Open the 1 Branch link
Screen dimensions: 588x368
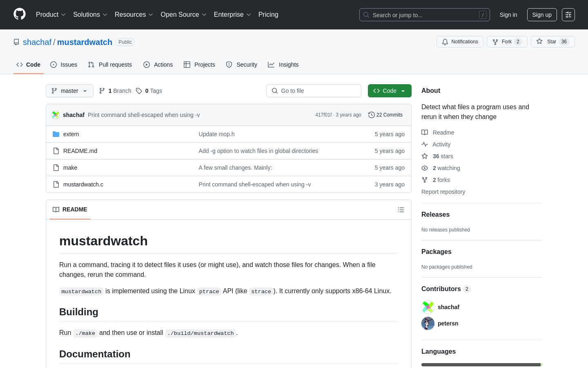[x=115, y=91]
